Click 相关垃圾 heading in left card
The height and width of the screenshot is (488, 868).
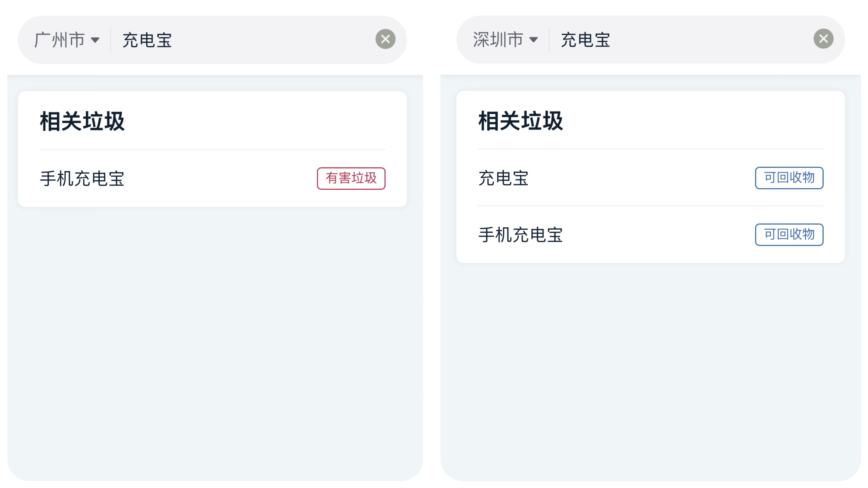click(x=82, y=121)
